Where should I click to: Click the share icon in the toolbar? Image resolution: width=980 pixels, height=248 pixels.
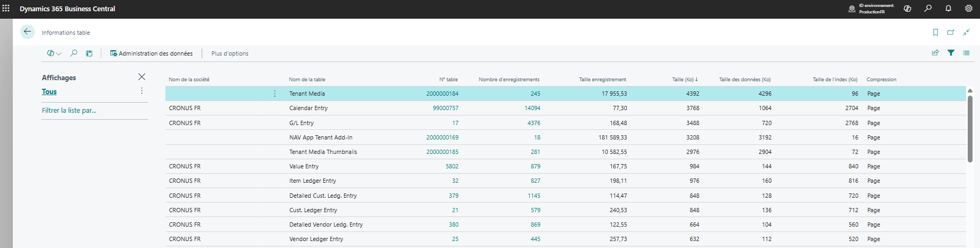click(935, 53)
